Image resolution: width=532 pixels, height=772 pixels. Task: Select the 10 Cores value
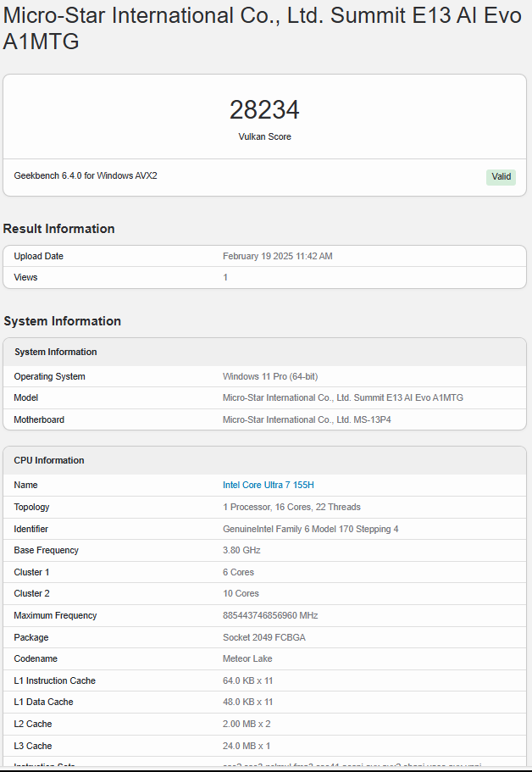click(x=241, y=594)
